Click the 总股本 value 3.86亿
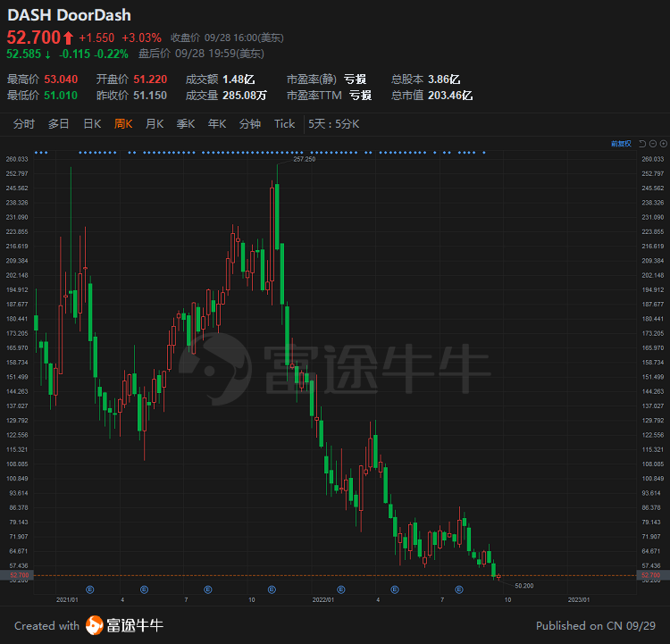Screen dimensions: 670x644 click(444, 79)
